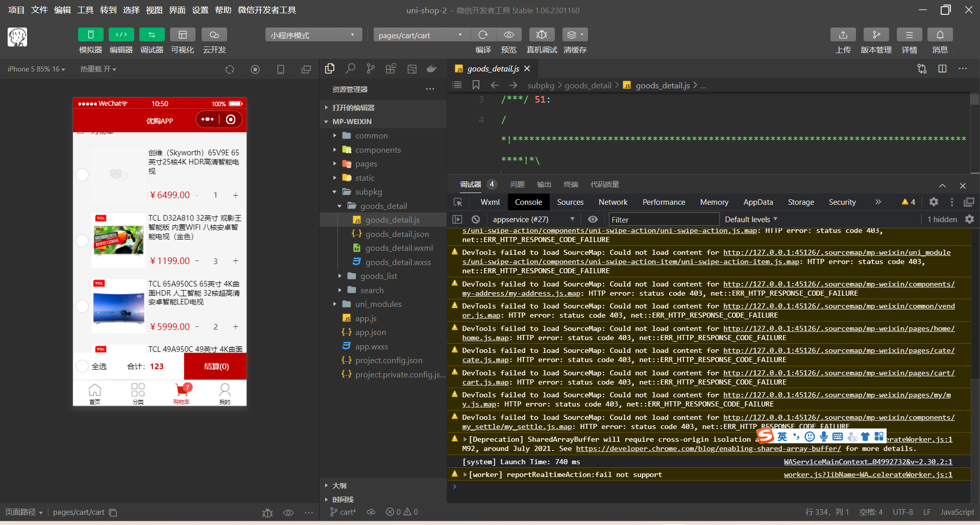Open project Details (详情)
Image resolution: width=980 pixels, height=525 pixels.
point(909,35)
